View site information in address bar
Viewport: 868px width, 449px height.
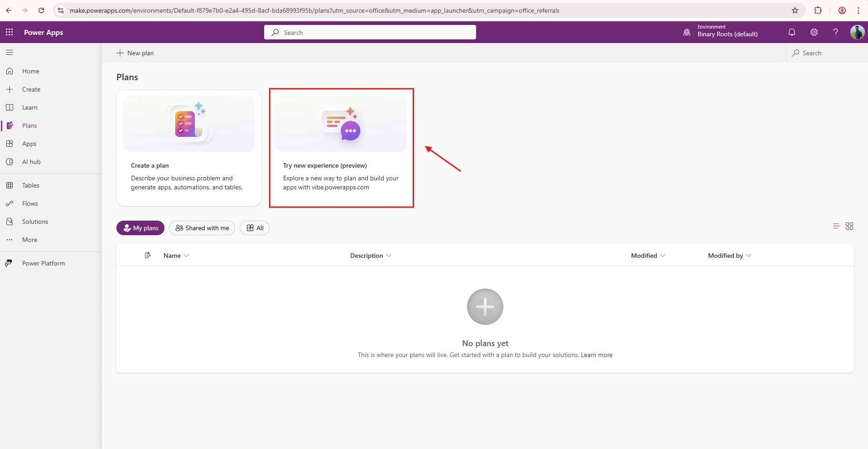60,10
